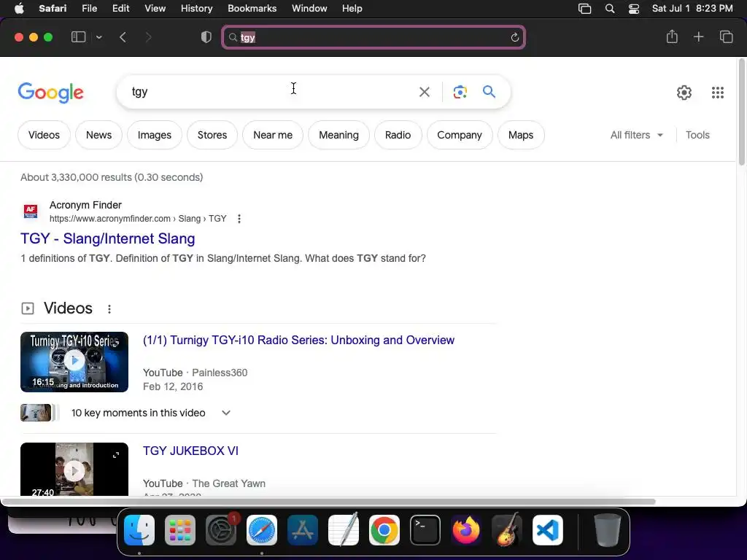Image resolution: width=747 pixels, height=560 pixels.
Task: Play the Turnigy TGY-i10 video thumbnail
Action: 74,362
